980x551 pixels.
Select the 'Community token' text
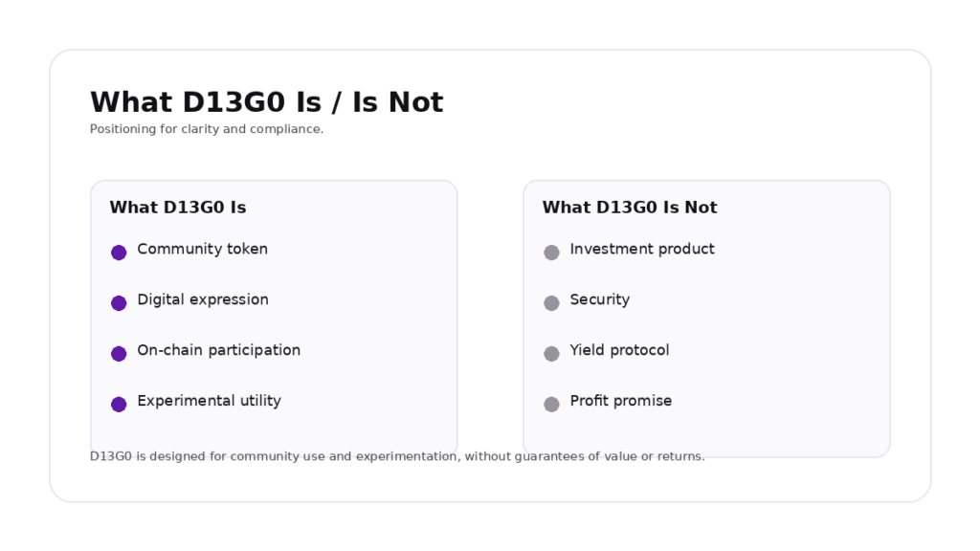click(x=202, y=250)
